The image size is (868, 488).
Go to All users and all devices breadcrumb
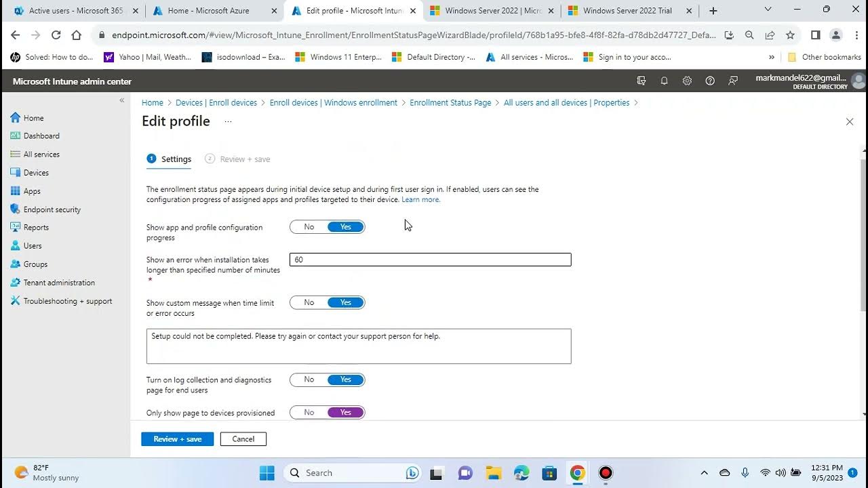point(566,103)
